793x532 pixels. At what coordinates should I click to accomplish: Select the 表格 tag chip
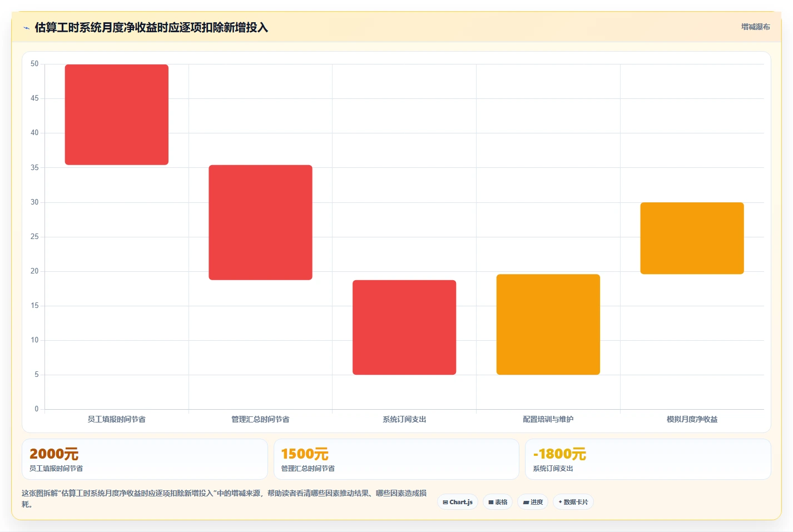click(498, 502)
